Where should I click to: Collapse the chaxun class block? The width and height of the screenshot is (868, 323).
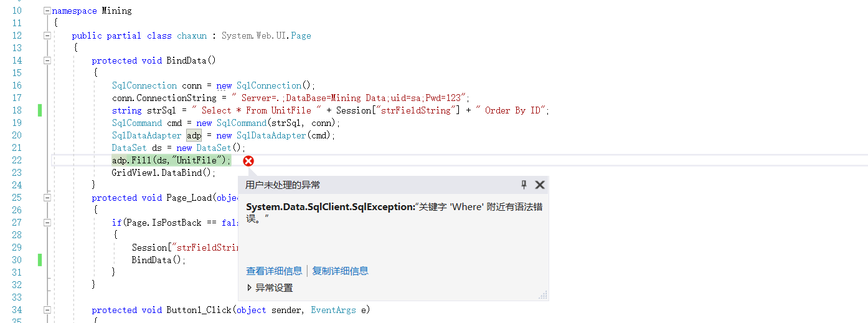point(47,36)
